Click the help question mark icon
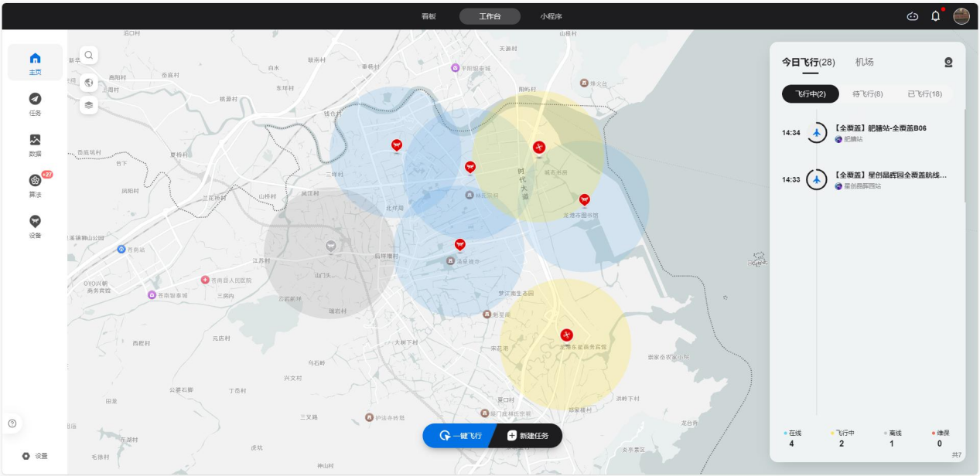 [x=12, y=423]
